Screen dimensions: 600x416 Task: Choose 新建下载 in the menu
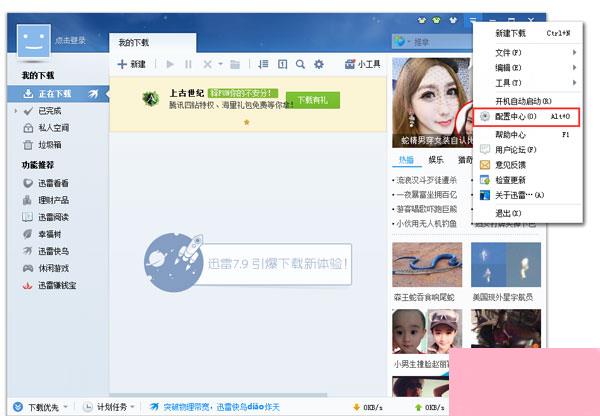pos(528,33)
